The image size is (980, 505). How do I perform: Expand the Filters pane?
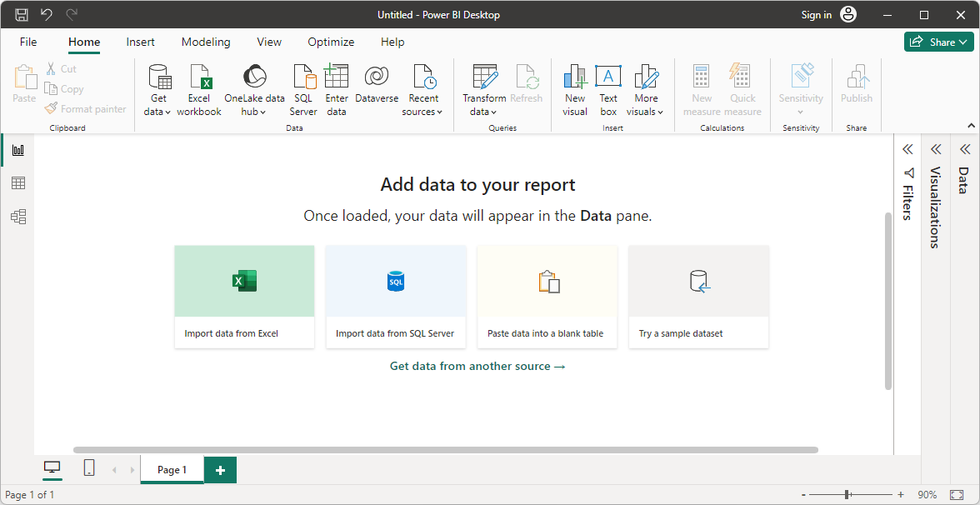[x=907, y=148]
